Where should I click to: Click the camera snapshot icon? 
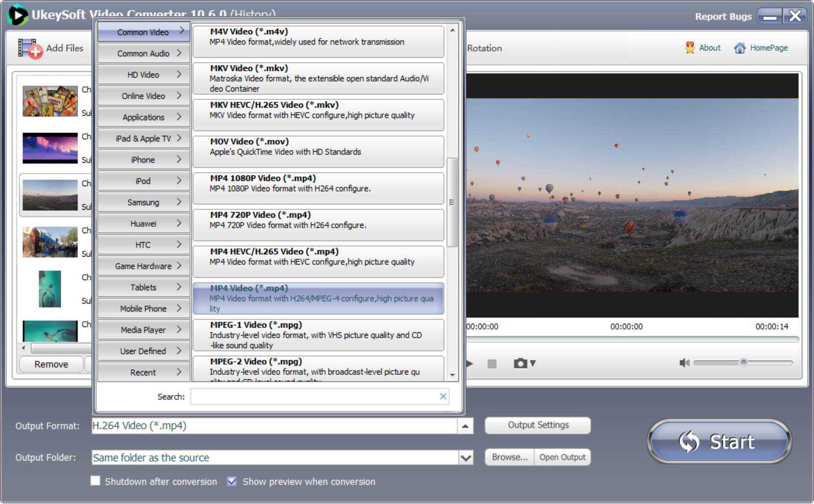[x=520, y=363]
